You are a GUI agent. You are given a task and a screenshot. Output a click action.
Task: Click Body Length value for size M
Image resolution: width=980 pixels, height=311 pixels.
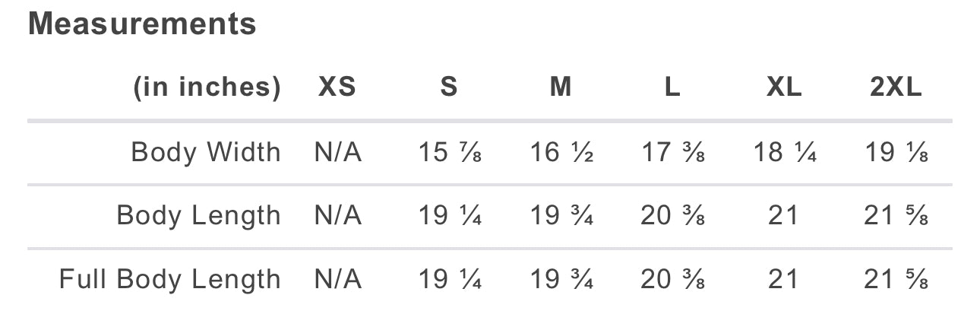coord(561,217)
